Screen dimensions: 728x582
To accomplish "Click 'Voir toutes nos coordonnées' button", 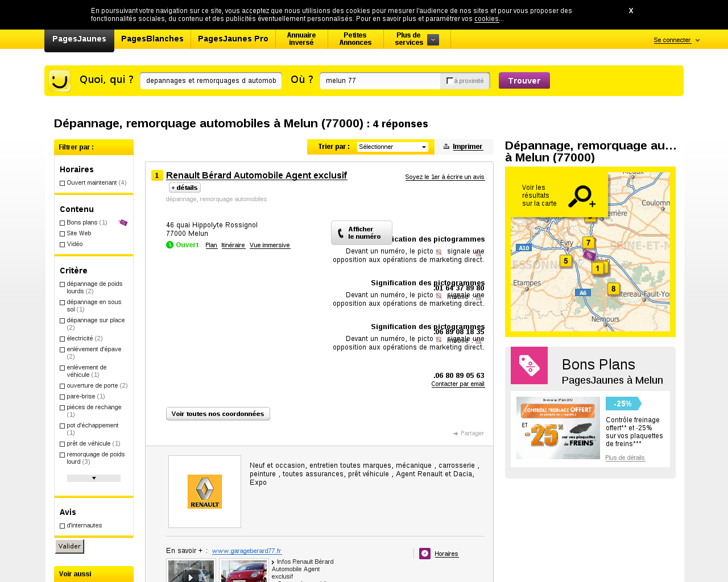I will pyautogui.click(x=218, y=414).
